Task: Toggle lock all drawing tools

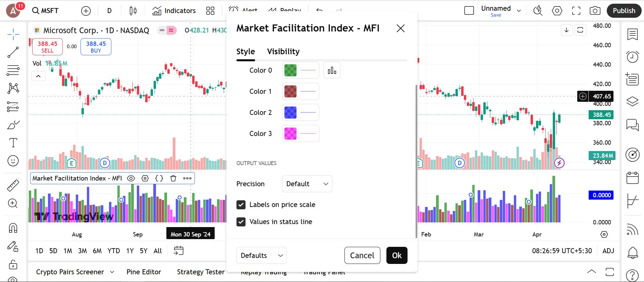Action: click(13, 265)
